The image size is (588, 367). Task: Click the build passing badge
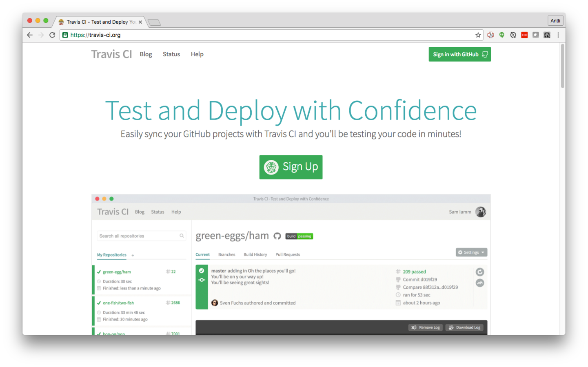point(299,236)
